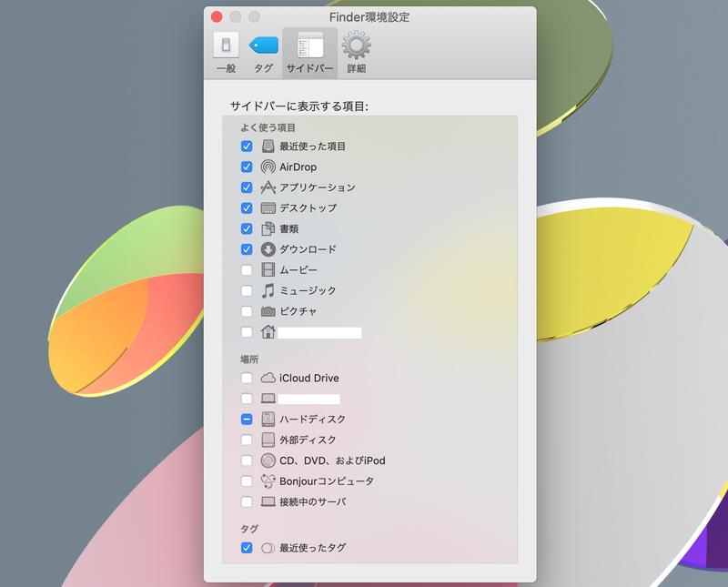Click the 'AirDrop' label text
This screenshot has height=587, width=728.
point(298,167)
